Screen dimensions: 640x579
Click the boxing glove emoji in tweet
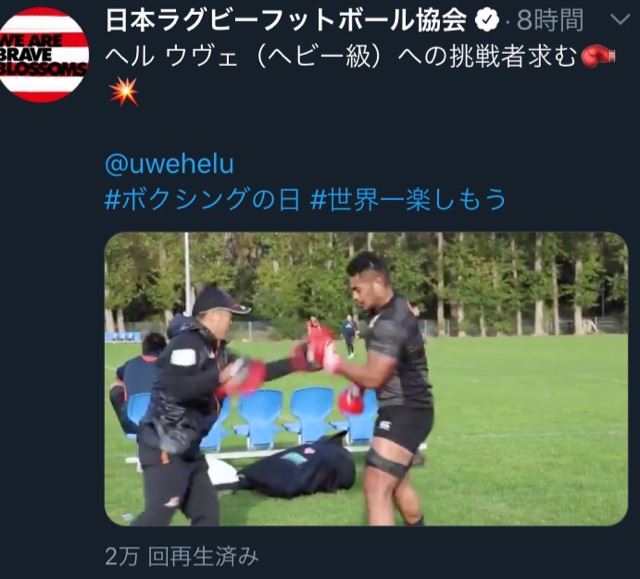pyautogui.click(x=598, y=56)
